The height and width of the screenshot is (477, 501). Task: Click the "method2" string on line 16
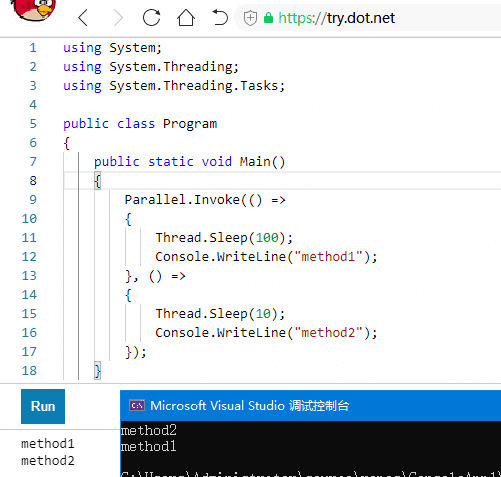point(328,333)
